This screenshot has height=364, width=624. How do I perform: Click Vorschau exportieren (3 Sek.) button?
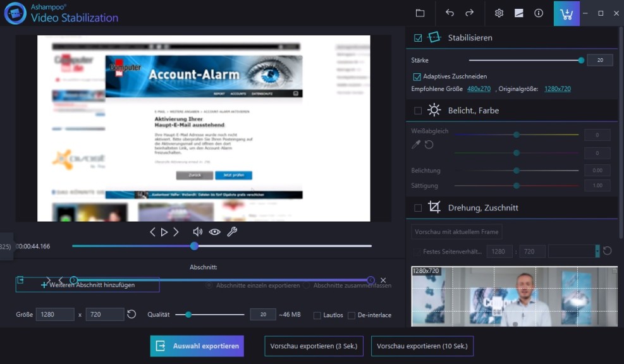tap(314, 346)
